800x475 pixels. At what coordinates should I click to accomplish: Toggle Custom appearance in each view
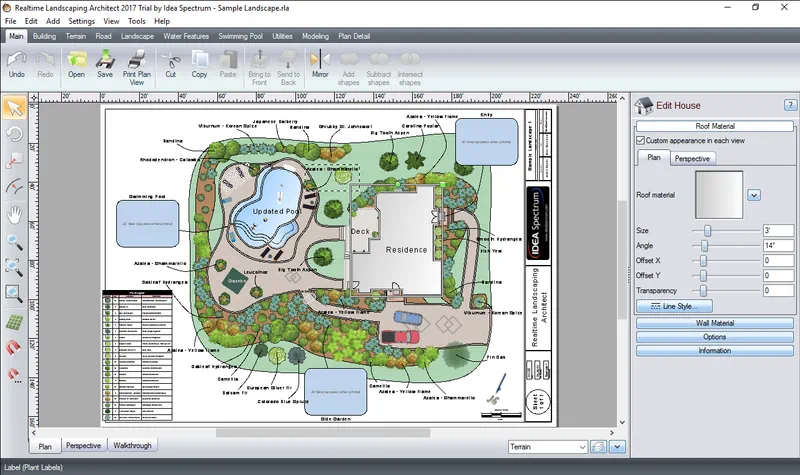(641, 141)
